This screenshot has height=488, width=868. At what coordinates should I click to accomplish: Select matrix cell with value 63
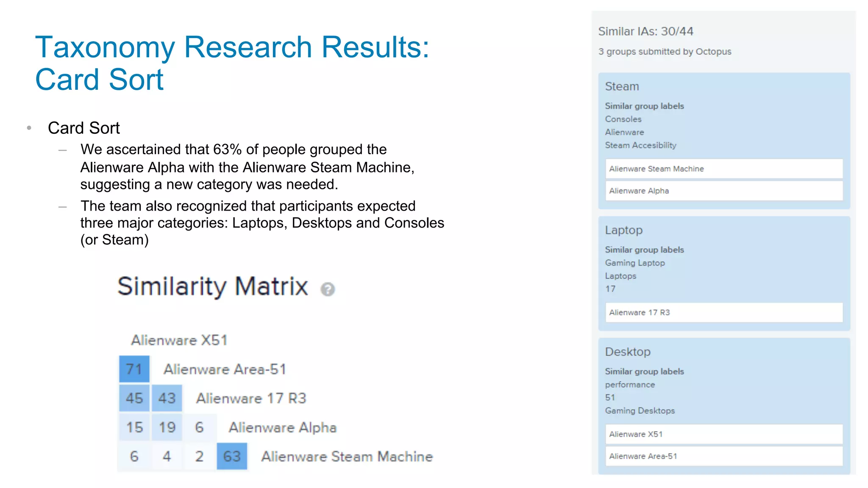[x=232, y=456]
